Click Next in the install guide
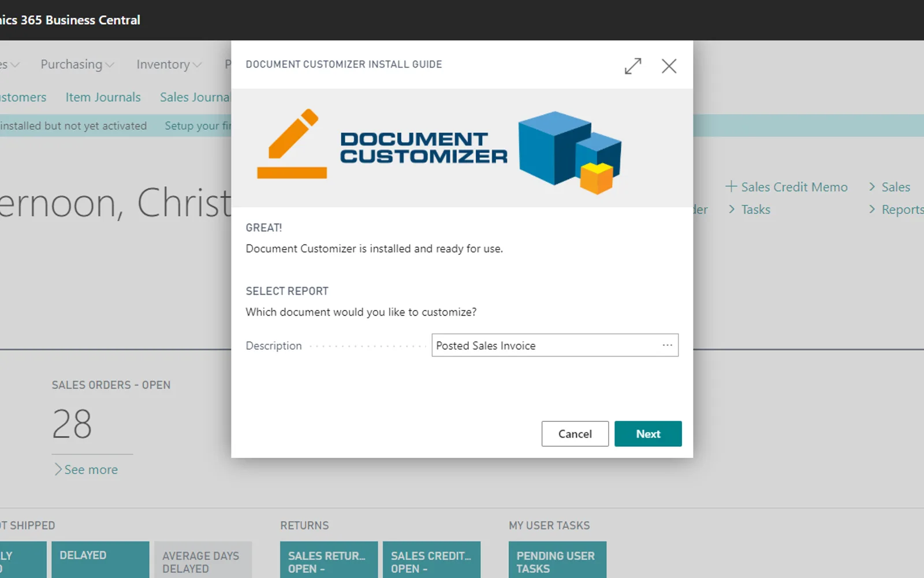Image resolution: width=924 pixels, height=578 pixels. pos(648,433)
